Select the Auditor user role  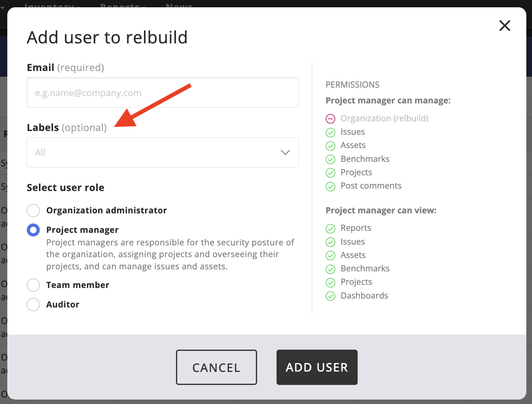coord(33,305)
